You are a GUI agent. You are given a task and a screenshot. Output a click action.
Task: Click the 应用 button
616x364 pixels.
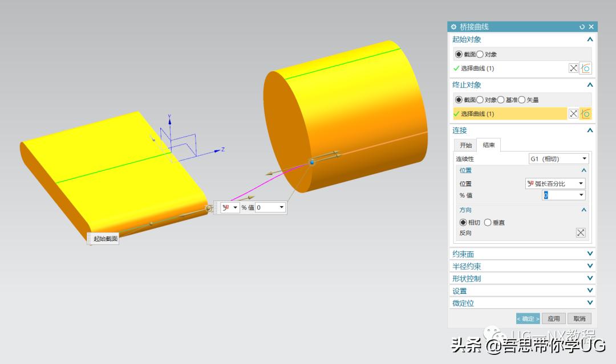pyautogui.click(x=553, y=318)
